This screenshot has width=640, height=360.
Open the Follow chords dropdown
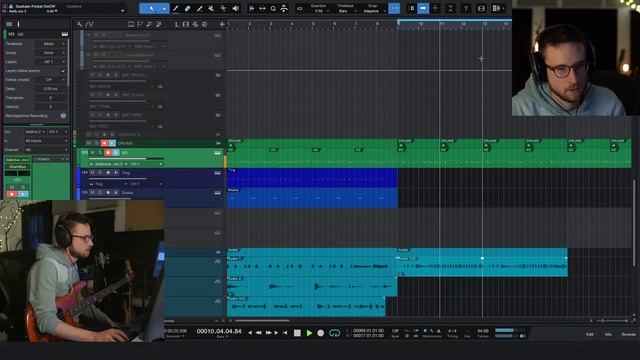(x=51, y=80)
